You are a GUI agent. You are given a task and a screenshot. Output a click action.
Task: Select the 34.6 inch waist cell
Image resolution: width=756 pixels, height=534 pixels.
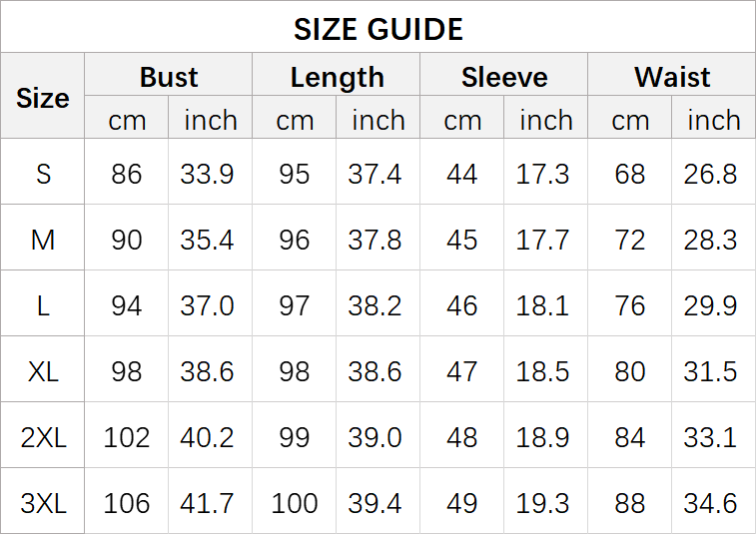(x=711, y=504)
